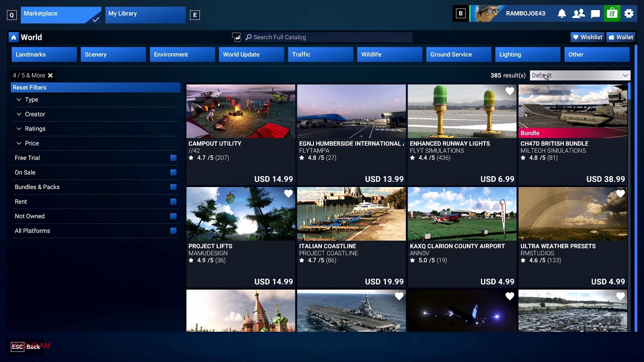644x362 pixels.
Task: Expand the Creator filter section
Action: point(96,114)
